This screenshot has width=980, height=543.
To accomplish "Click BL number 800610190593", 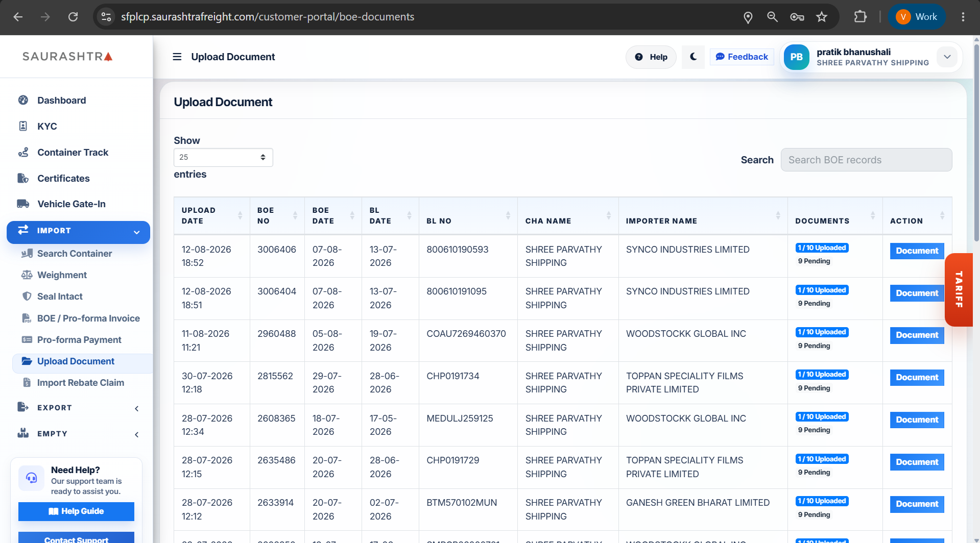I will click(x=458, y=250).
